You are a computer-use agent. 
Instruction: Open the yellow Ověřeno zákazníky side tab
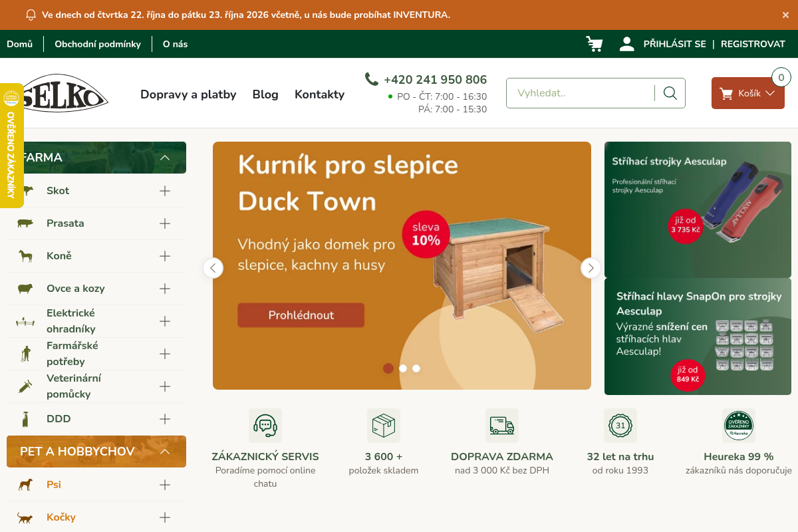[x=11, y=145]
